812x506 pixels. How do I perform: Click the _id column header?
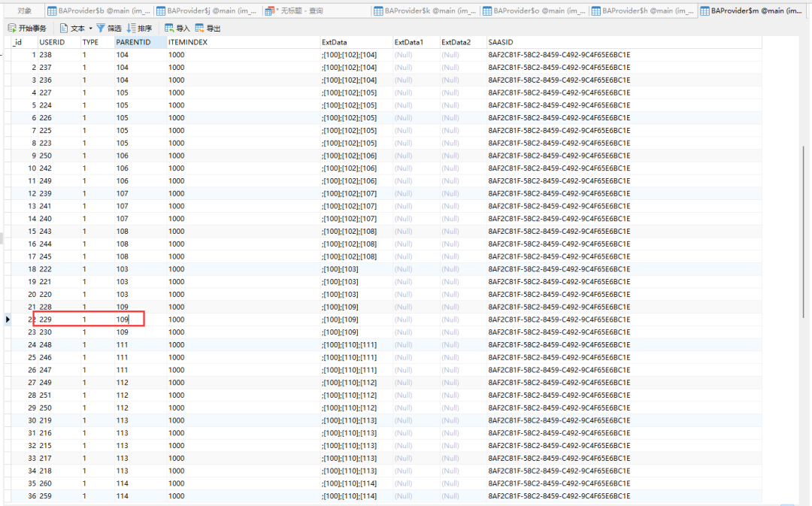24,42
